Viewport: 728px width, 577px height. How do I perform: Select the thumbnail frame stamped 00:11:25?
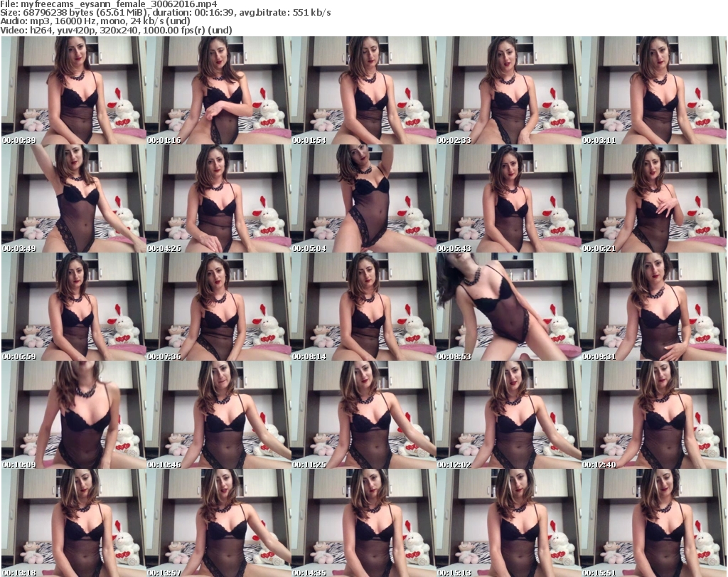tap(363, 415)
